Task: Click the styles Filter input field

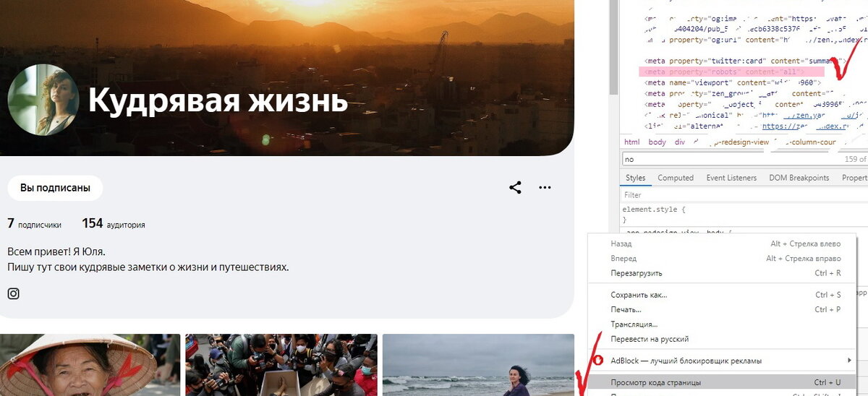Action: (744, 195)
